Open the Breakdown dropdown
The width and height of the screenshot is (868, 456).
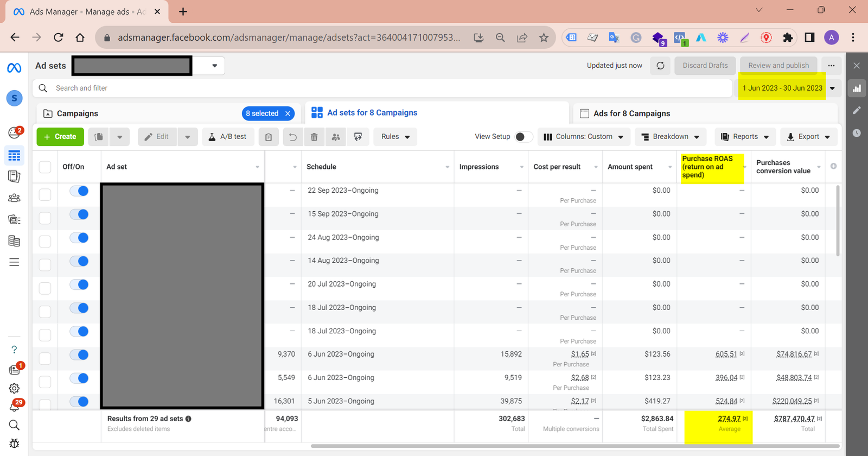[x=670, y=137]
